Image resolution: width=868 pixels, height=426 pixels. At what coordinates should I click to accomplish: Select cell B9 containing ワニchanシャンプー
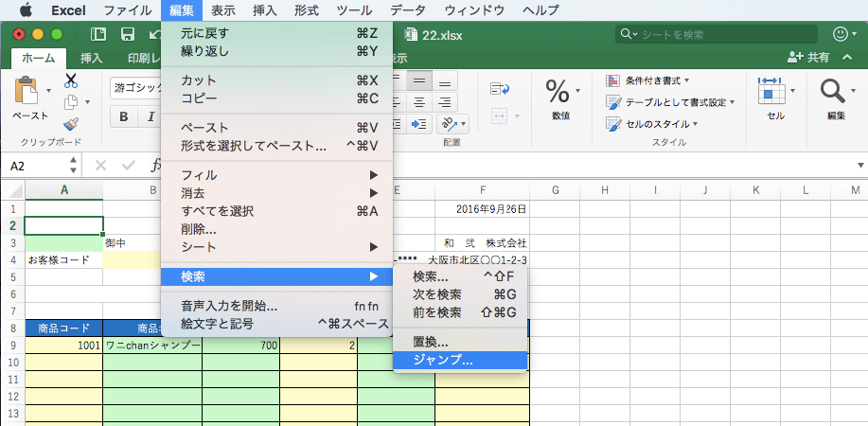pos(152,346)
